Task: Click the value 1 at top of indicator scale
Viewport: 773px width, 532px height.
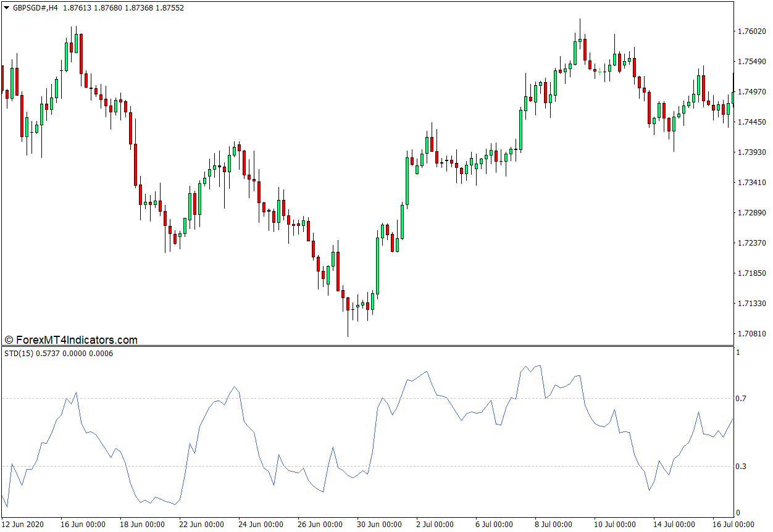Action: click(737, 352)
